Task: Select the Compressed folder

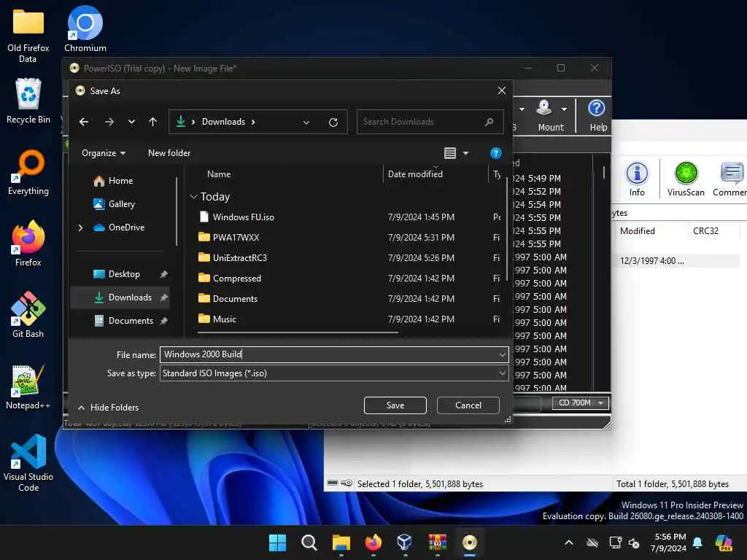Action: 237,279
